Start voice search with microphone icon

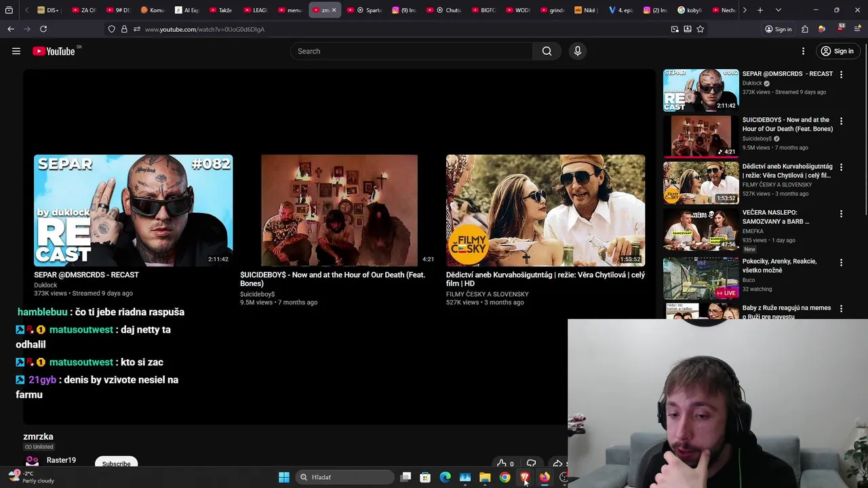click(578, 51)
